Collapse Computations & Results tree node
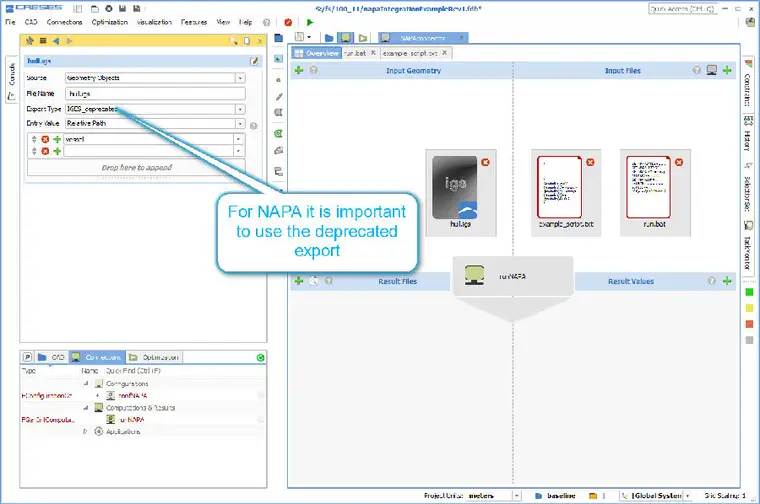The image size is (760, 504). (86, 408)
